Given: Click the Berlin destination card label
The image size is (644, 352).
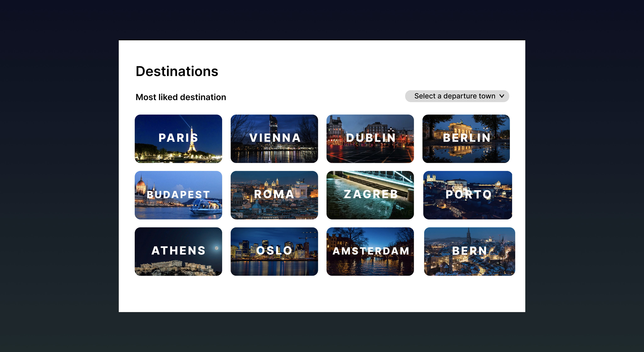Looking at the screenshot, I should click(x=466, y=138).
